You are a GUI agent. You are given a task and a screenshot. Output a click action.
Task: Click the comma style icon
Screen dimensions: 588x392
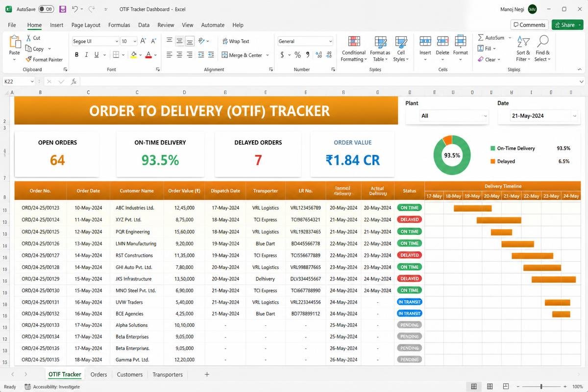(x=308, y=55)
